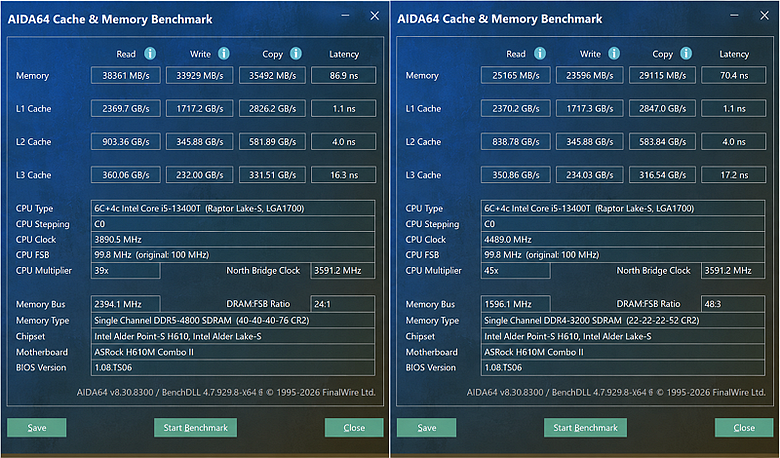Minimize the right AIDA64 window
Screen dimensions: 780x458
(x=735, y=16)
